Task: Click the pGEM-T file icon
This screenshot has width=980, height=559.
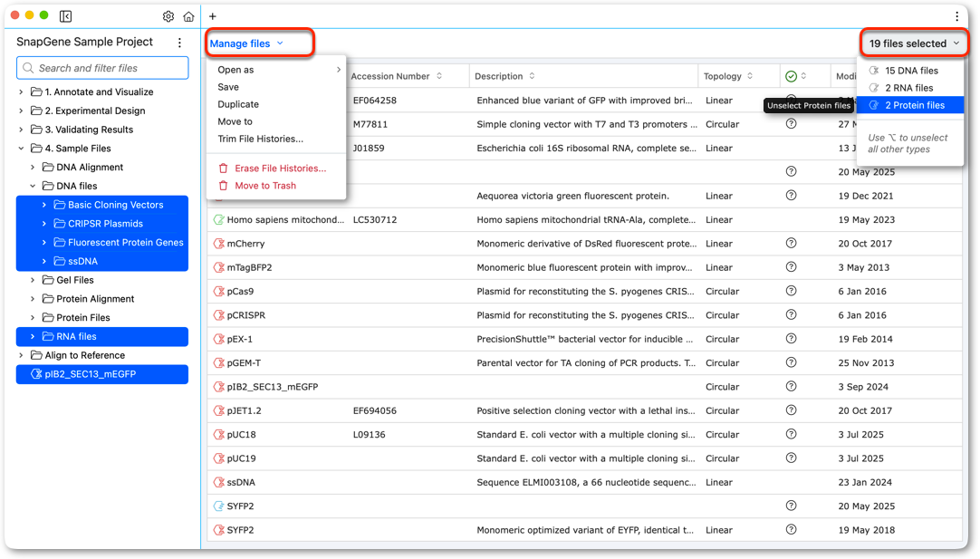Action: pos(219,363)
